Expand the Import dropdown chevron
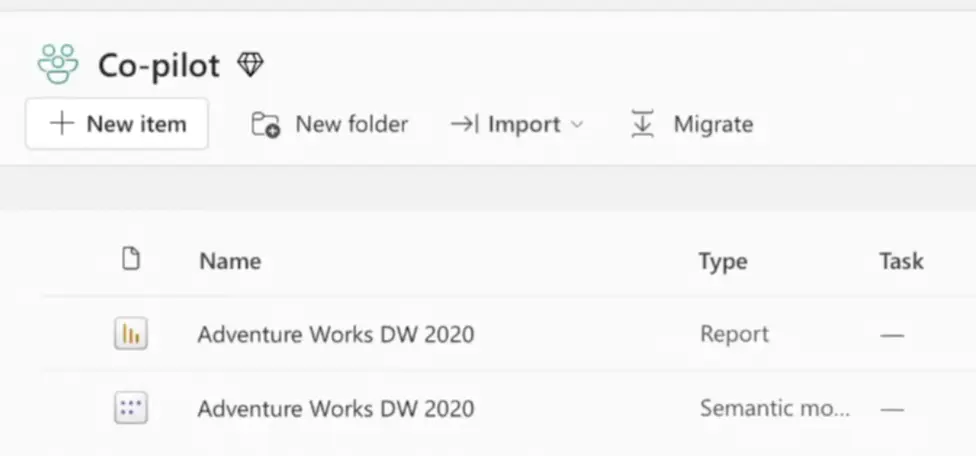This screenshot has height=456, width=976. (x=577, y=125)
